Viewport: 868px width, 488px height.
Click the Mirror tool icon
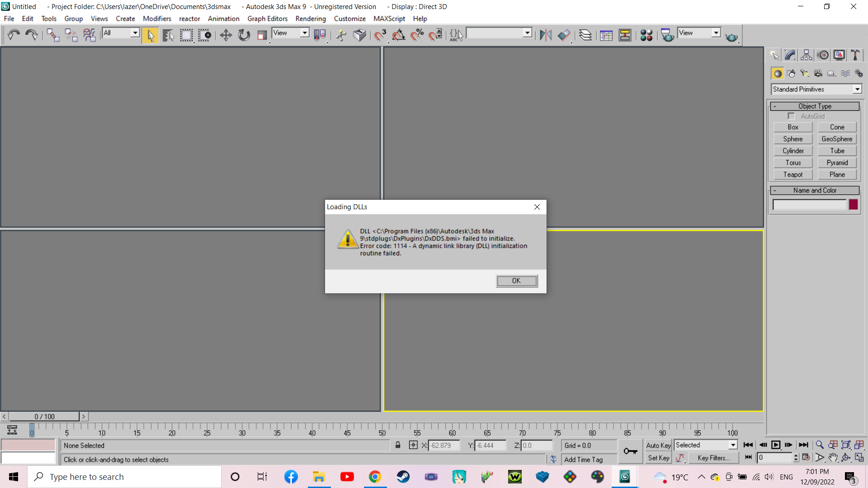pyautogui.click(x=546, y=35)
